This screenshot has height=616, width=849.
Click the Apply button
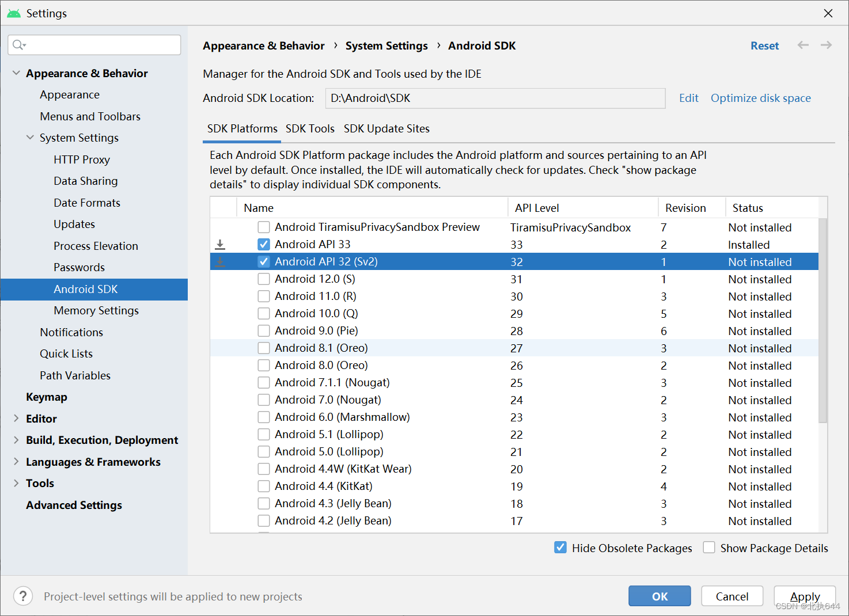(805, 596)
